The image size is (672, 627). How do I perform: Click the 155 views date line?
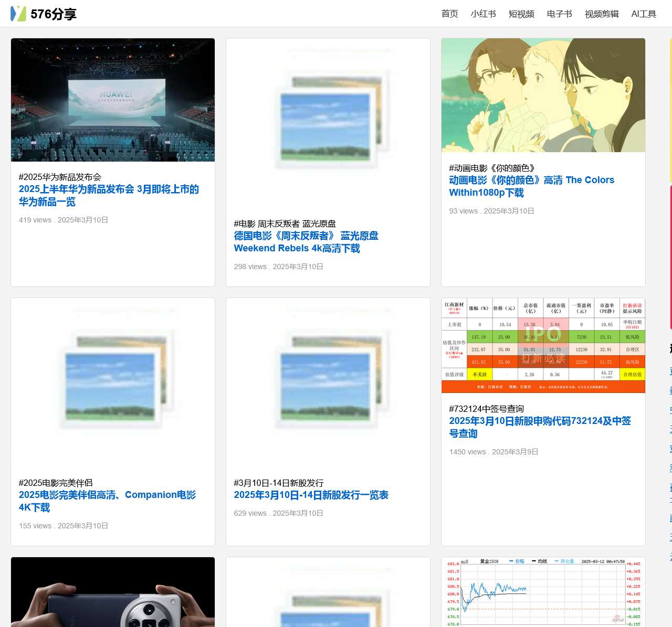(x=64, y=526)
